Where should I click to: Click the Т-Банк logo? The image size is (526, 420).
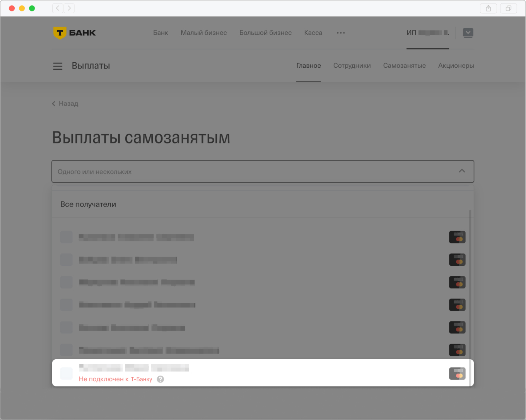pyautogui.click(x=74, y=32)
